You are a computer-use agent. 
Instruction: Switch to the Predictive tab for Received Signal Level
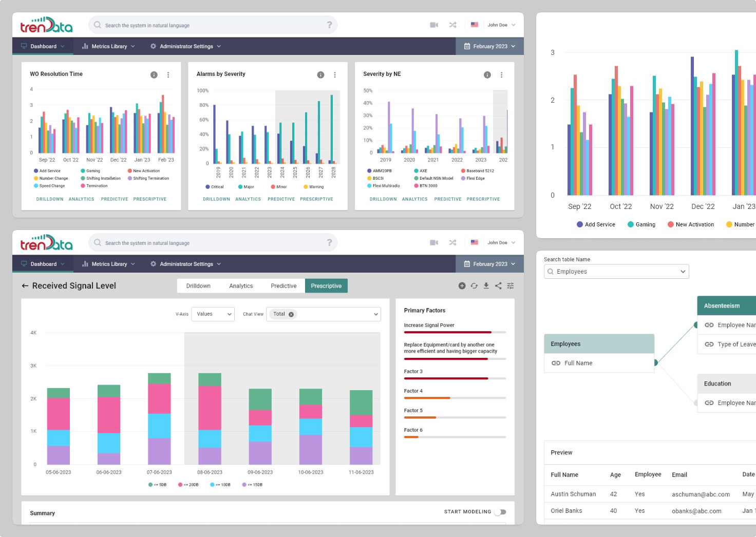click(x=283, y=286)
